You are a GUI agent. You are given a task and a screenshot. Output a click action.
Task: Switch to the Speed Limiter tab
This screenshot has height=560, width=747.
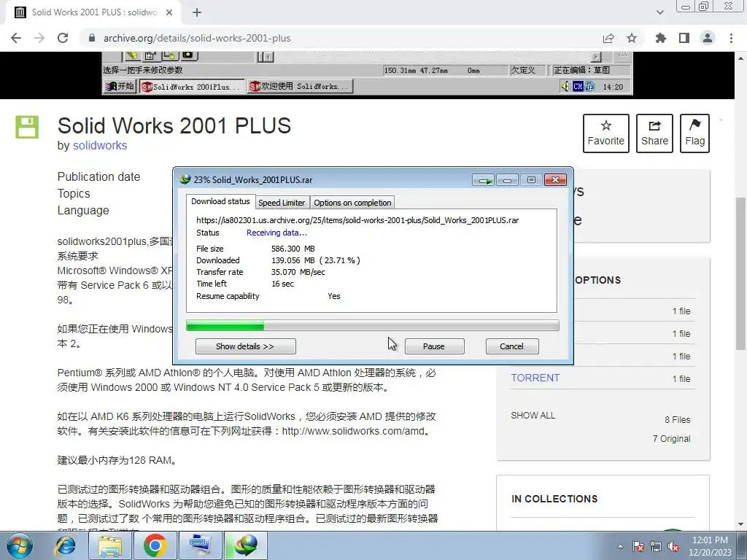pos(282,203)
